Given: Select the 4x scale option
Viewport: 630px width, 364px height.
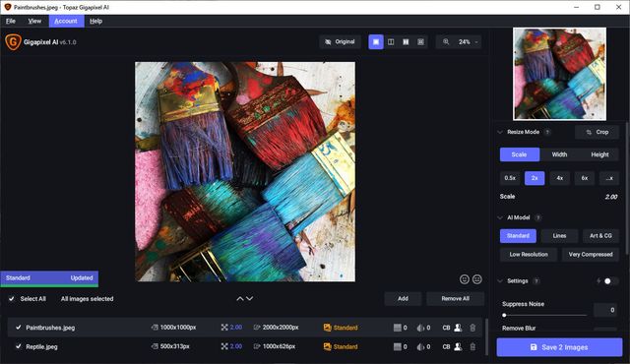Looking at the screenshot, I should coord(559,178).
